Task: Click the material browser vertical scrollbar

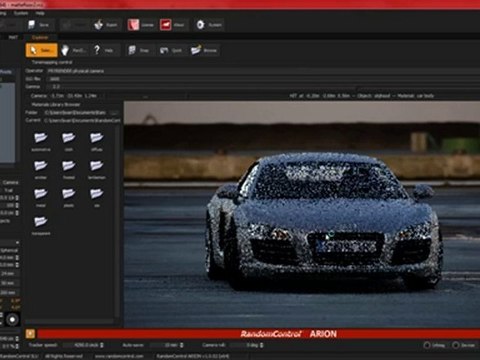Action: tap(117, 222)
